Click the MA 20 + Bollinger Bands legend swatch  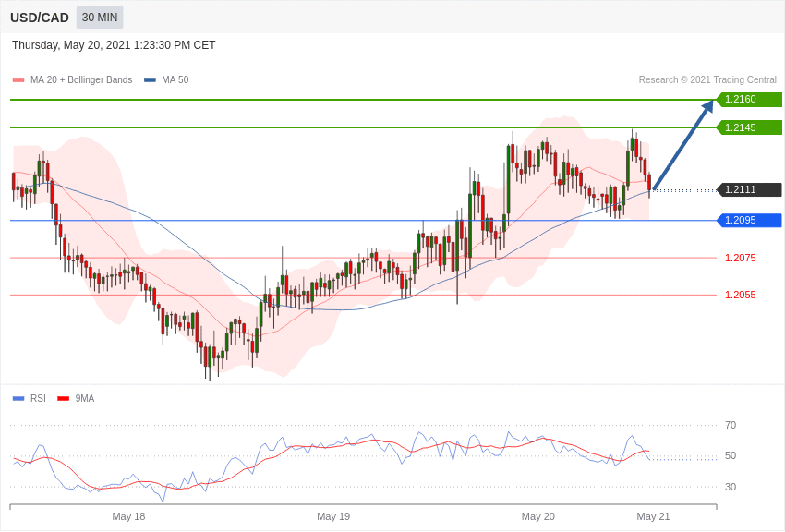pos(18,79)
